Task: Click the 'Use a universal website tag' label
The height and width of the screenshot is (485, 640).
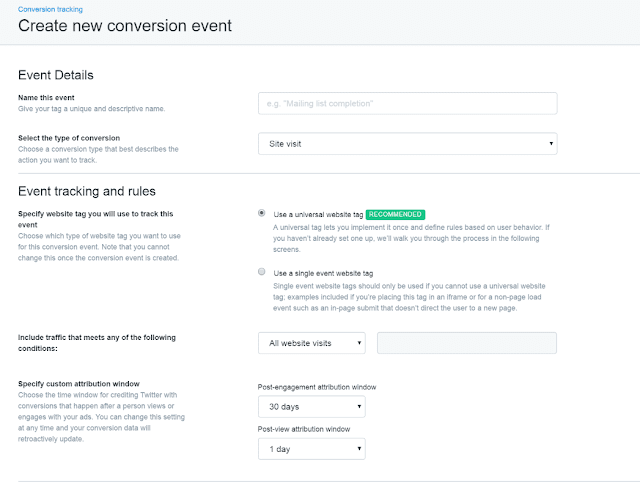Action: tap(317, 214)
